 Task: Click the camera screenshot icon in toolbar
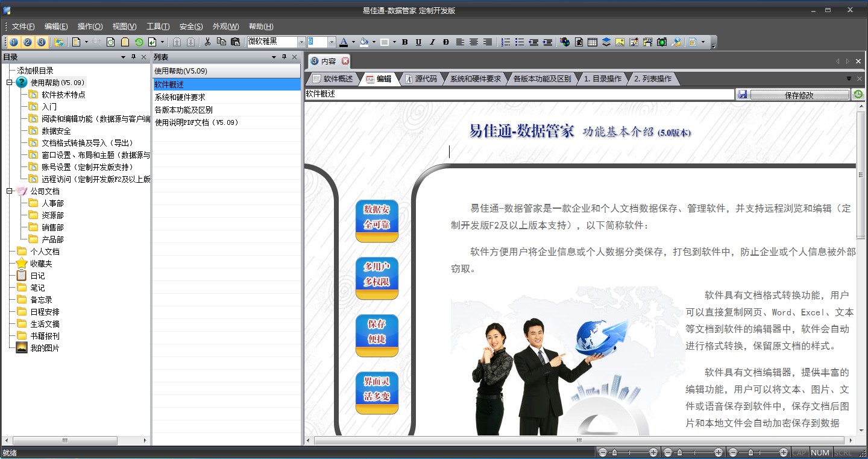coord(662,42)
